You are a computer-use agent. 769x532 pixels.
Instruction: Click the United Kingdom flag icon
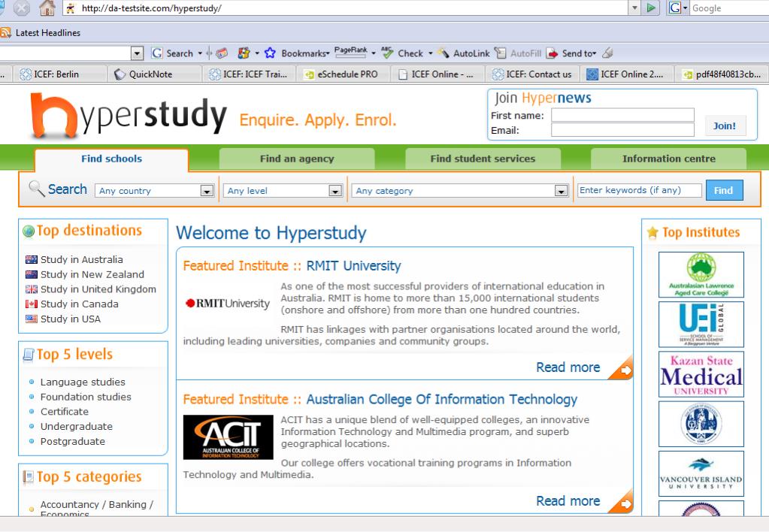coord(32,289)
